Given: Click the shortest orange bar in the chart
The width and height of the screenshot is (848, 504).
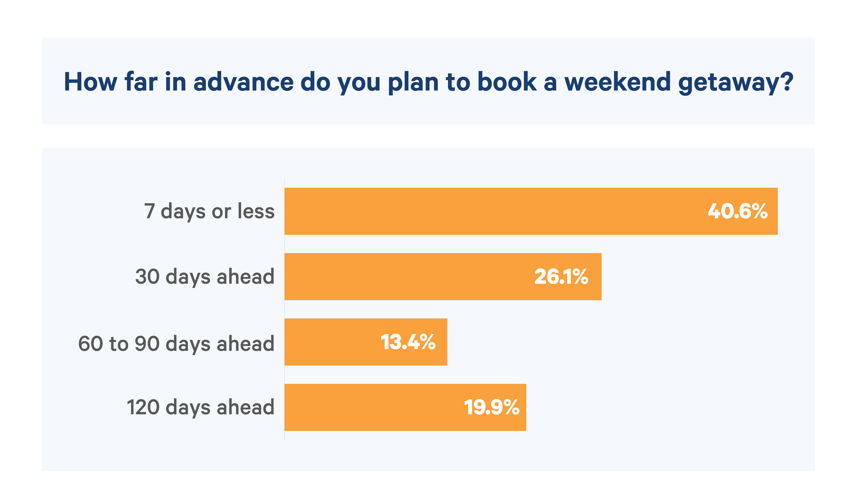Looking at the screenshot, I should (366, 342).
